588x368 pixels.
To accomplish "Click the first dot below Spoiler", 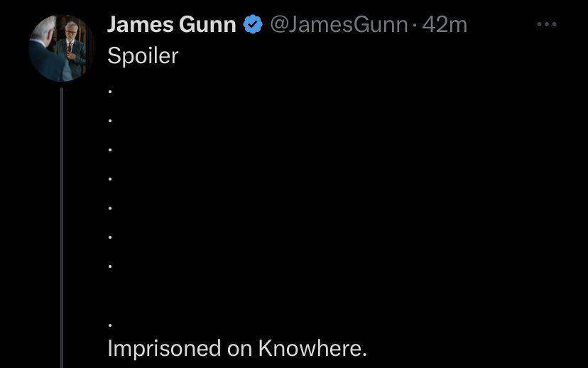I will (x=110, y=92).
